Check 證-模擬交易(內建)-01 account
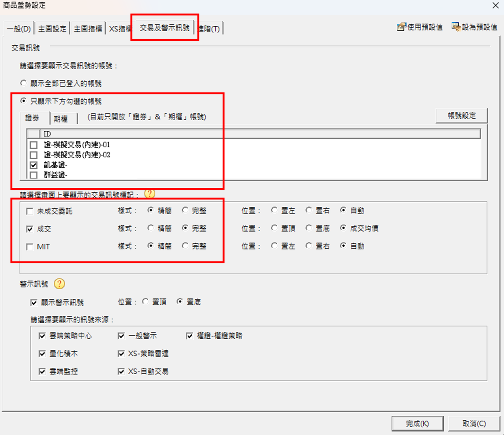This screenshot has height=435, width=504. point(34,145)
